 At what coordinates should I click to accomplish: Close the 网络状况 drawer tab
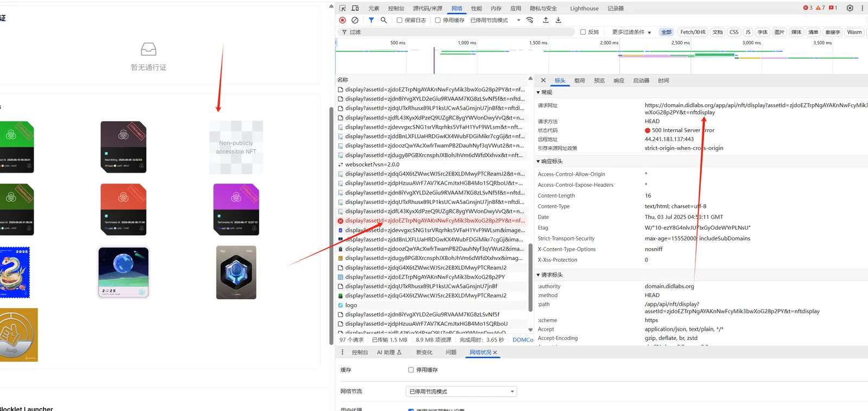click(495, 353)
